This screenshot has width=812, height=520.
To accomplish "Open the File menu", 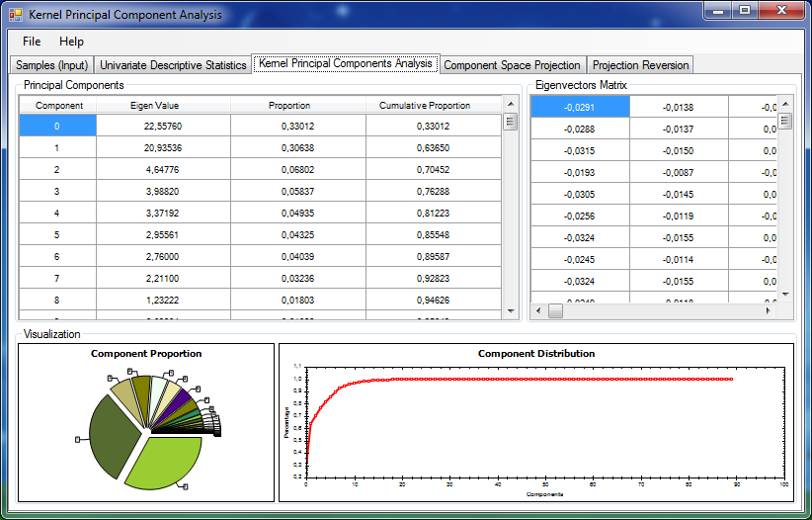I will [32, 42].
